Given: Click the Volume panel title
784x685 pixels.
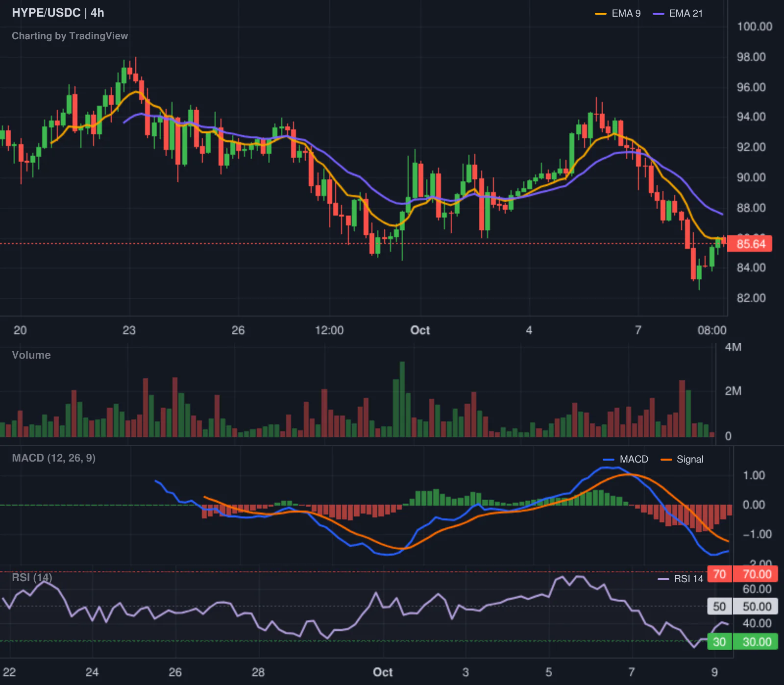Looking at the screenshot, I should coord(31,355).
